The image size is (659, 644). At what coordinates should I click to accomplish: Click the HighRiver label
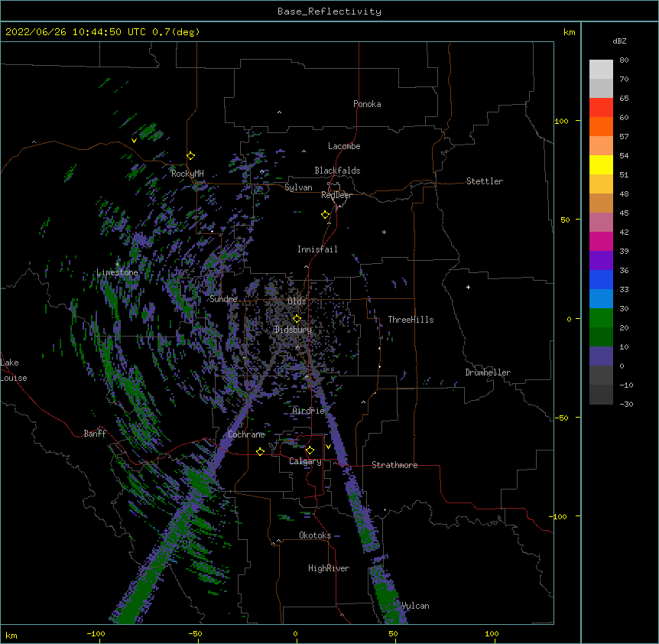point(329,568)
